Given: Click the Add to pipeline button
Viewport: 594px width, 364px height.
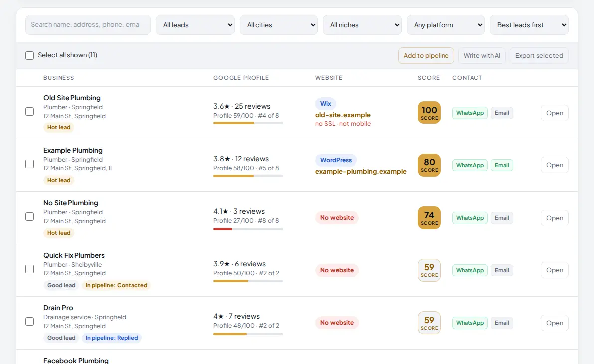Looking at the screenshot, I should tap(426, 56).
